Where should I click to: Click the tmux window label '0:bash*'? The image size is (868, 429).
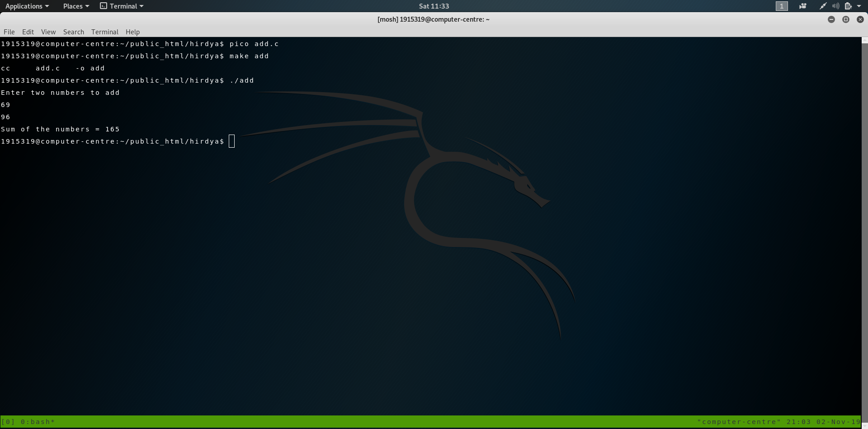38,422
